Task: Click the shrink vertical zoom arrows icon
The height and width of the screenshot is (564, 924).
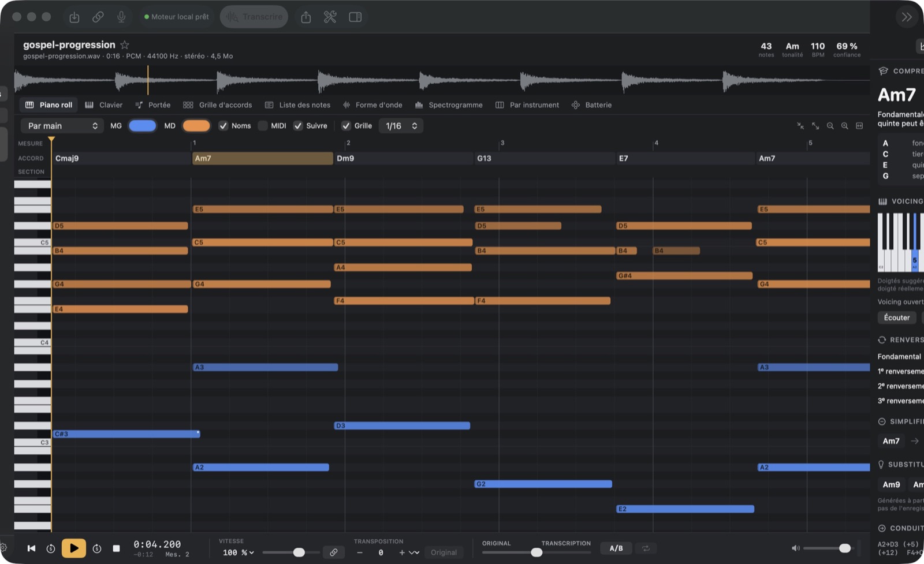Action: tap(800, 126)
